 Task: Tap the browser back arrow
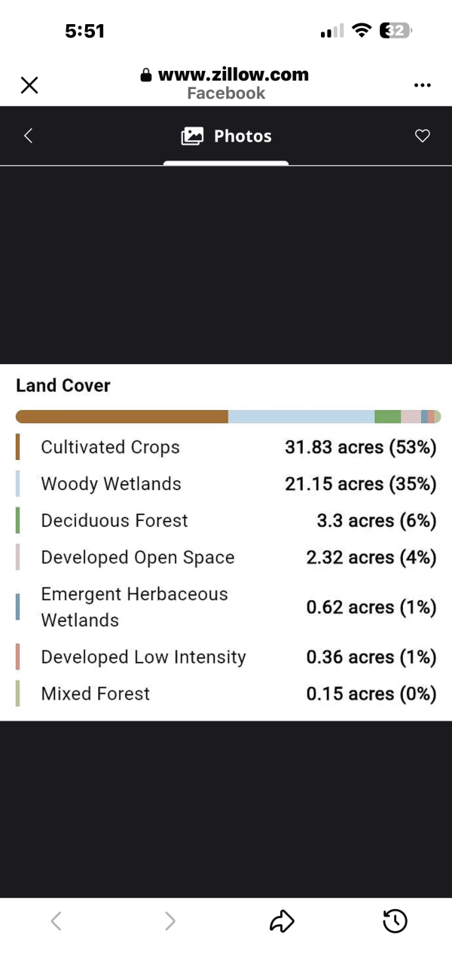click(56, 920)
